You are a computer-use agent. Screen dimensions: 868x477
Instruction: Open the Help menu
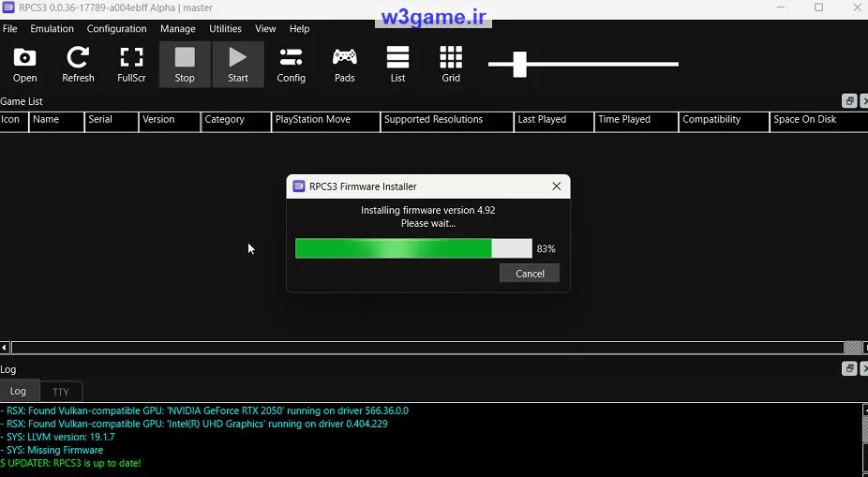point(299,29)
